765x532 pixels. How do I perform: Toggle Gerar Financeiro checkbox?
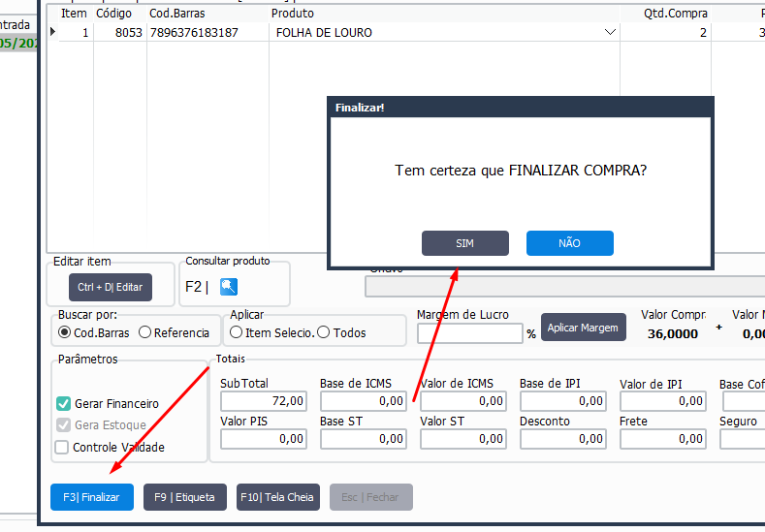(63, 403)
